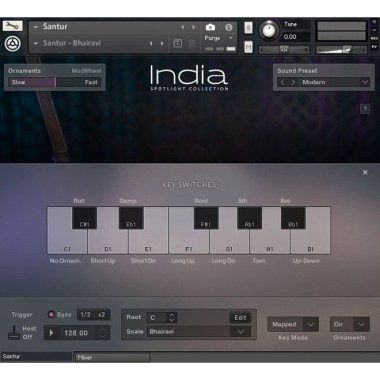
Task: Click the save preset disk icon
Action: [178, 43]
